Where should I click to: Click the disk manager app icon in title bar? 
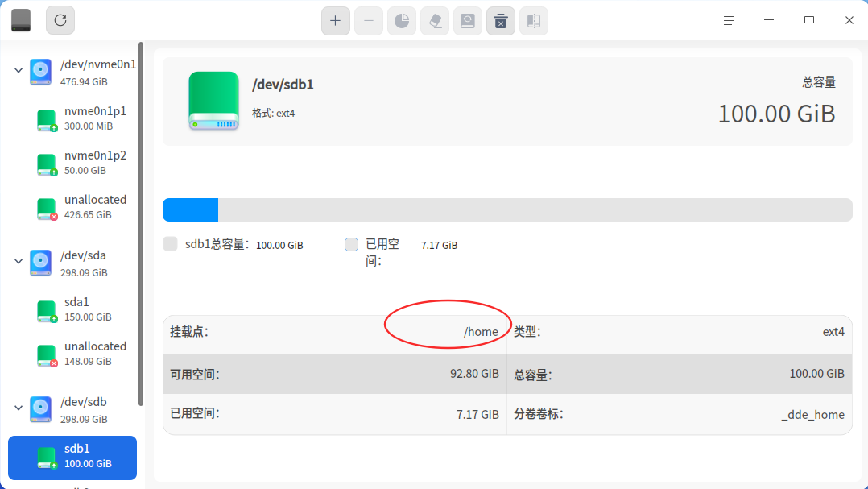21,20
